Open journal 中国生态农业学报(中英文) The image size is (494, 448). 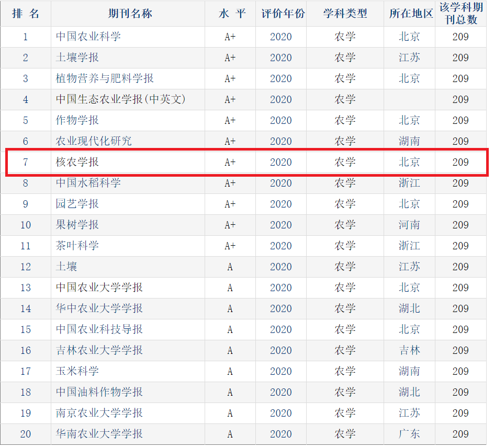tap(121, 99)
